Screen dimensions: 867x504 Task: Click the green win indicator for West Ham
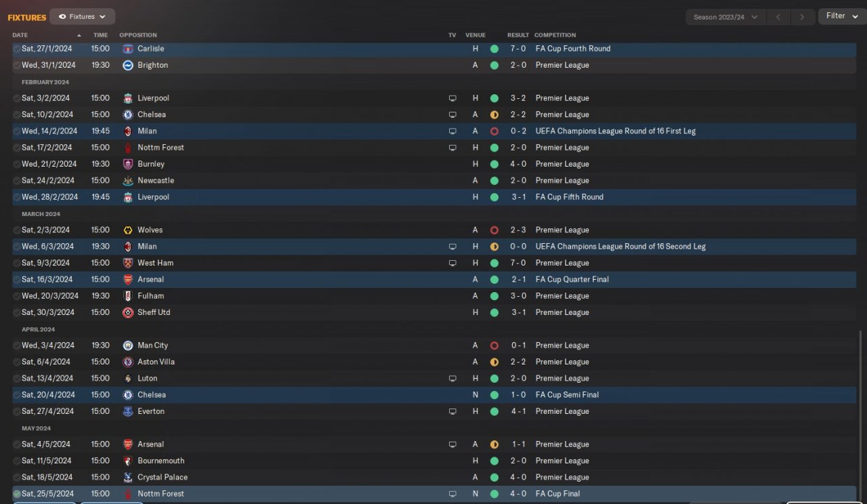click(x=494, y=263)
